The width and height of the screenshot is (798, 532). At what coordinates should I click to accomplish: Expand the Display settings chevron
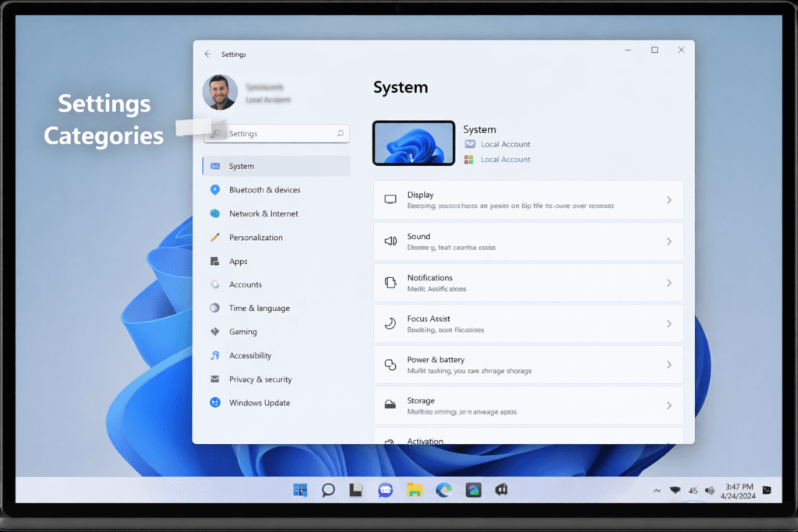[x=669, y=200]
